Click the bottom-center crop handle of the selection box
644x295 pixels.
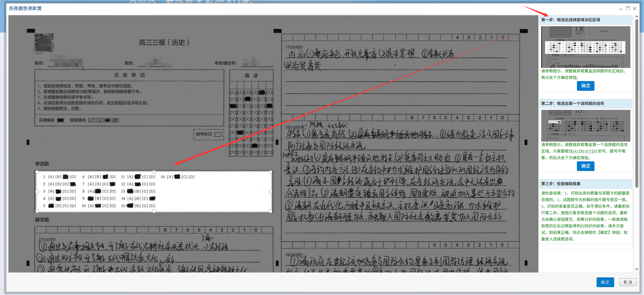154,211
